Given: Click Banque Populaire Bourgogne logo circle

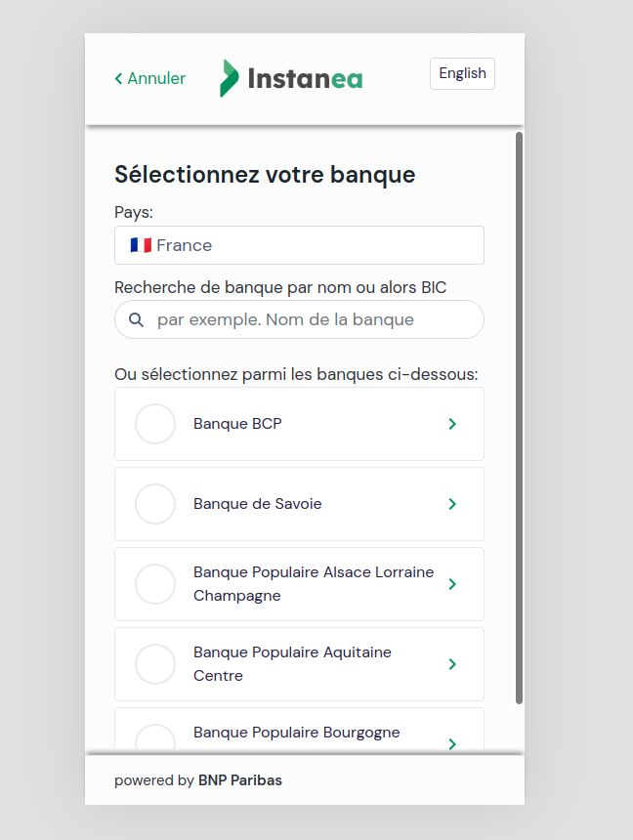Looking at the screenshot, I should tap(154, 739).
